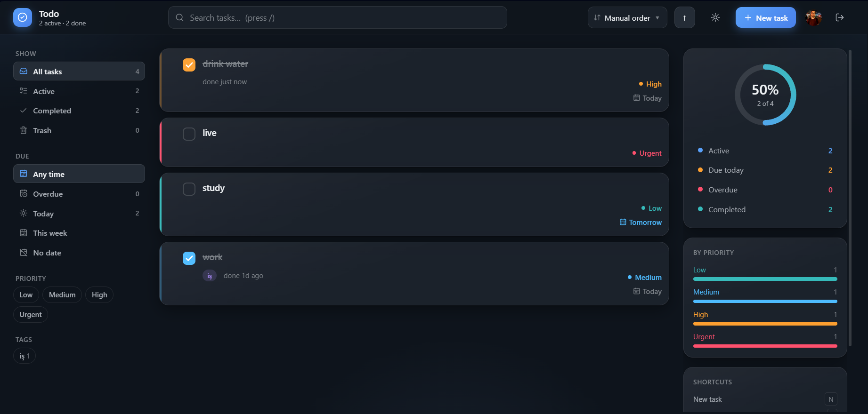Show Completed tasks in the sidebar
The width and height of the screenshot is (868, 414).
[x=79, y=111]
